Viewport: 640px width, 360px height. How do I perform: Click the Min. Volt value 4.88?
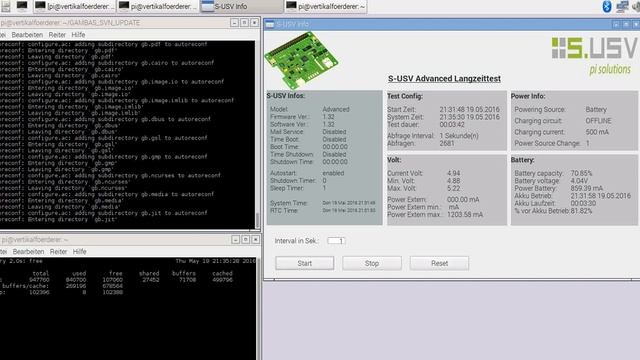pos(453,180)
